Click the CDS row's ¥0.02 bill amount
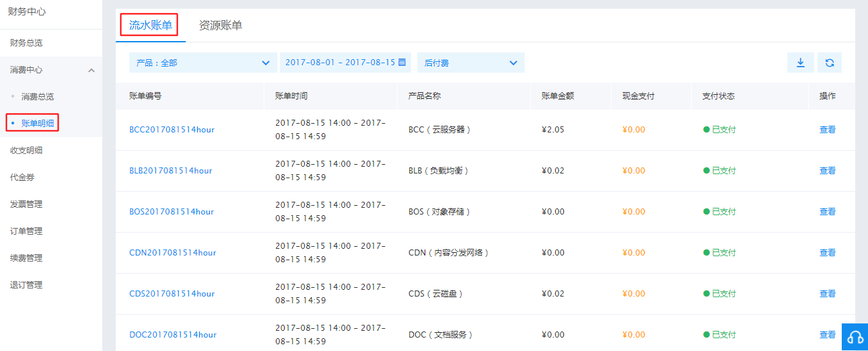This screenshot has width=868, height=351. click(x=553, y=294)
